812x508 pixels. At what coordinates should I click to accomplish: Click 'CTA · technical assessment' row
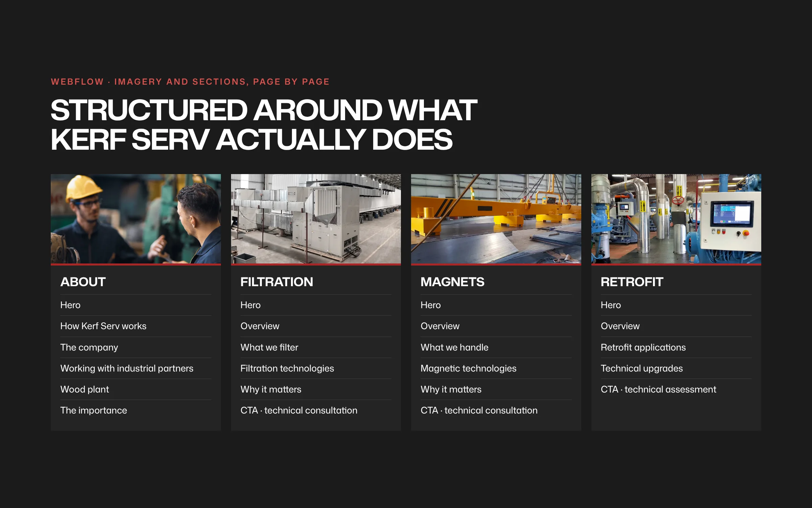tap(676, 389)
